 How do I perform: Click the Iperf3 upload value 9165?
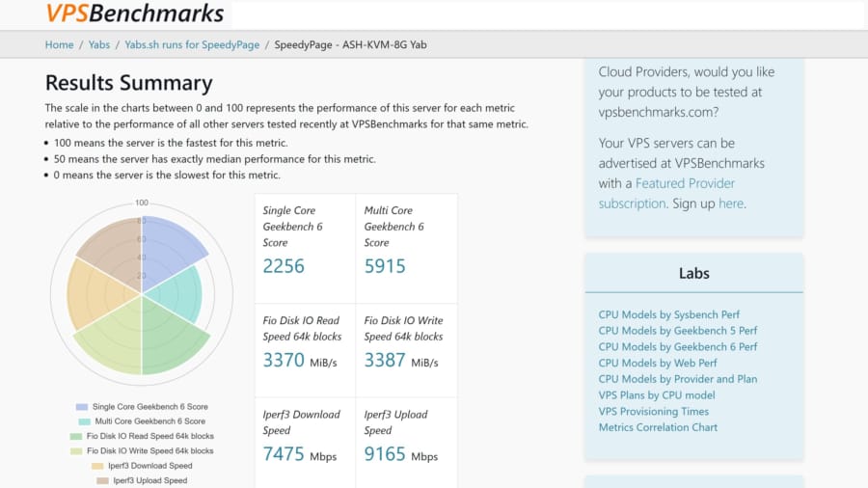(x=385, y=454)
